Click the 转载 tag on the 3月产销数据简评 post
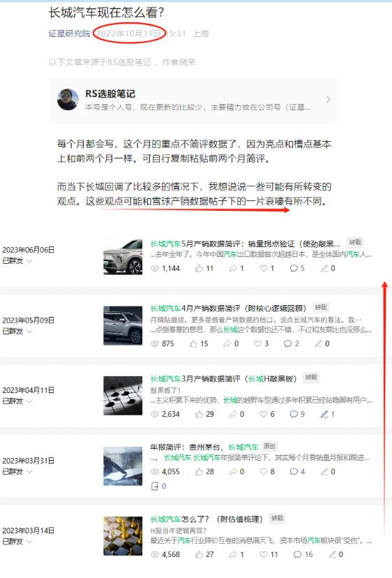 point(311,377)
